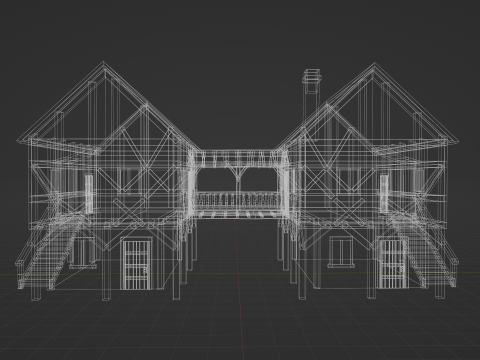Select the balcony railing of the connecting bridge
Viewport: 480px width, 360px height.
(x=237, y=200)
